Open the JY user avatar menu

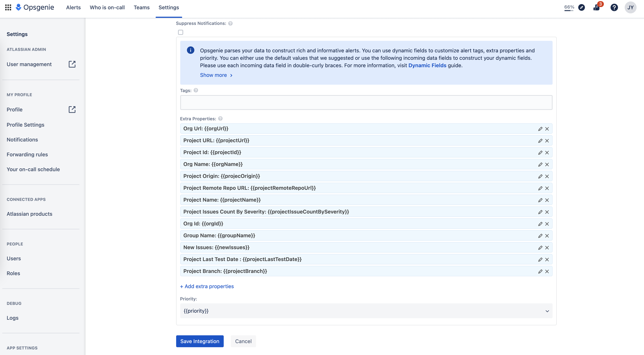[x=630, y=7]
